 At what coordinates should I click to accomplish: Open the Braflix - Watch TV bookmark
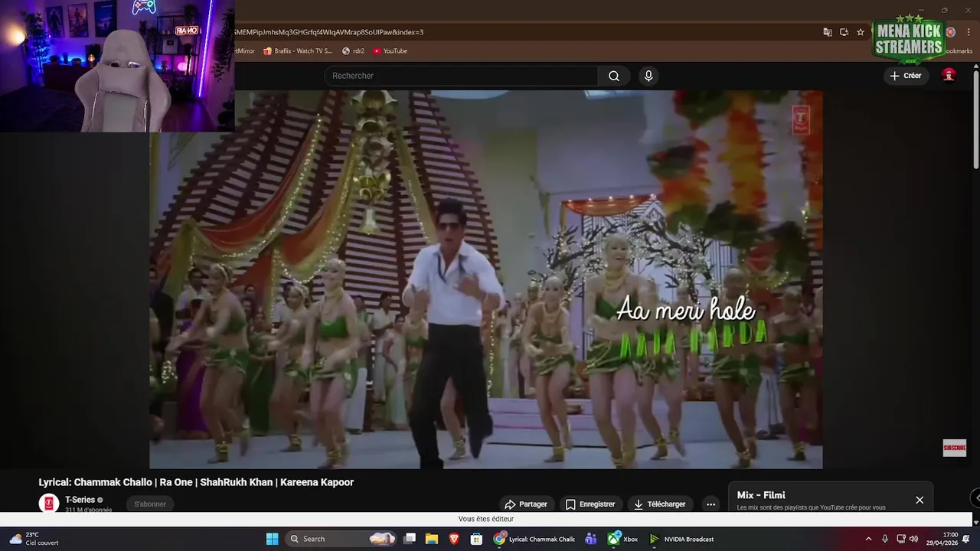coord(298,51)
